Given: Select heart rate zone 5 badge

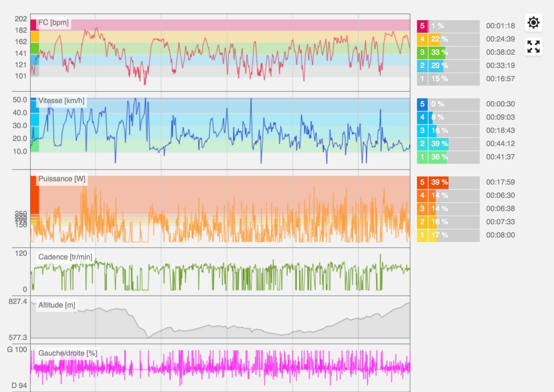Looking at the screenshot, I should 422,26.
